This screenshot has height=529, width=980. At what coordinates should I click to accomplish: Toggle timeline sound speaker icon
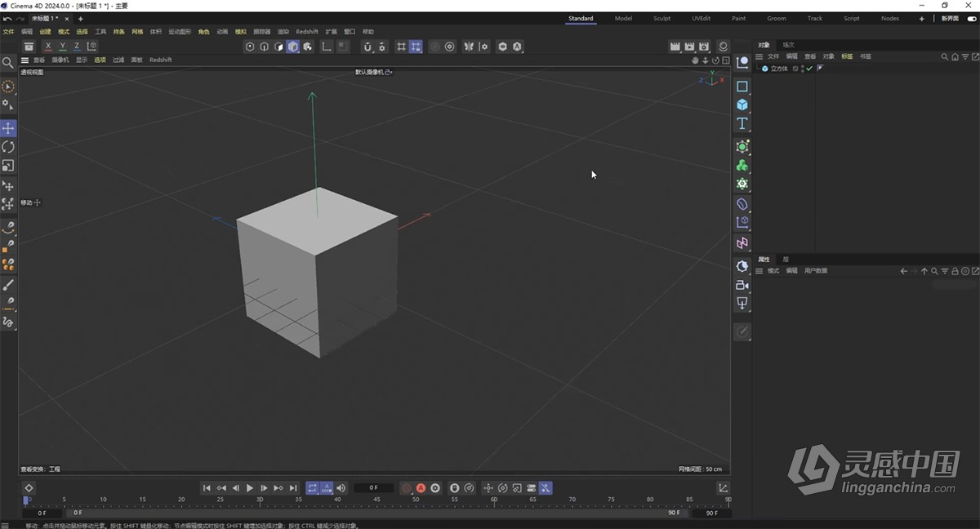click(x=341, y=488)
